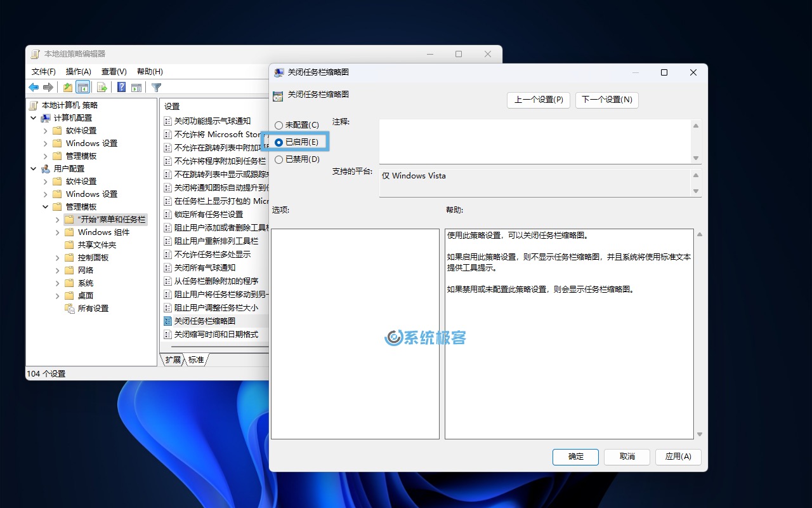This screenshot has height=508, width=812.
Task: Expand the Windows 组件 tree node
Action: pyautogui.click(x=57, y=232)
